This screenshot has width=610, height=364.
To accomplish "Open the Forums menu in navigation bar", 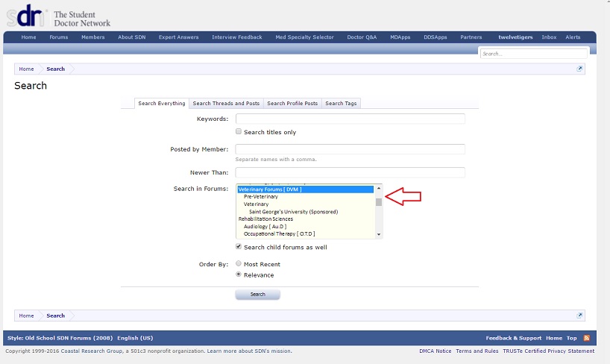I will click(x=59, y=37).
